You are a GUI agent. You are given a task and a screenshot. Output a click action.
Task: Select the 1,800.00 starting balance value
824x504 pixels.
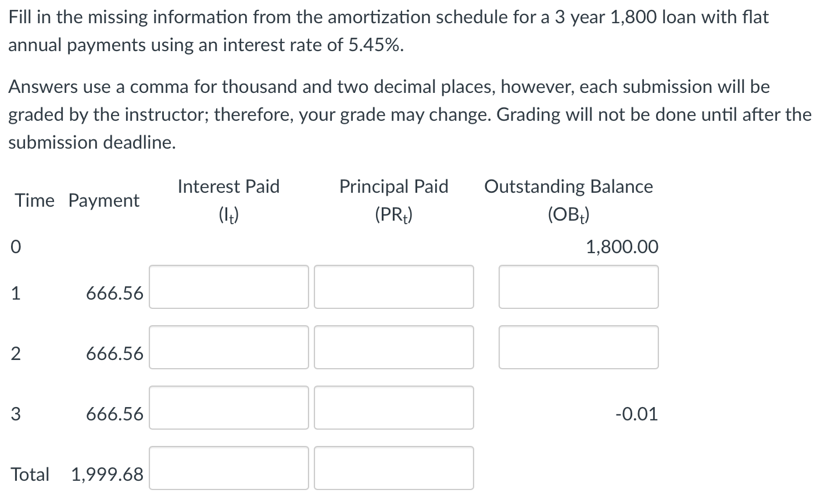coord(622,247)
